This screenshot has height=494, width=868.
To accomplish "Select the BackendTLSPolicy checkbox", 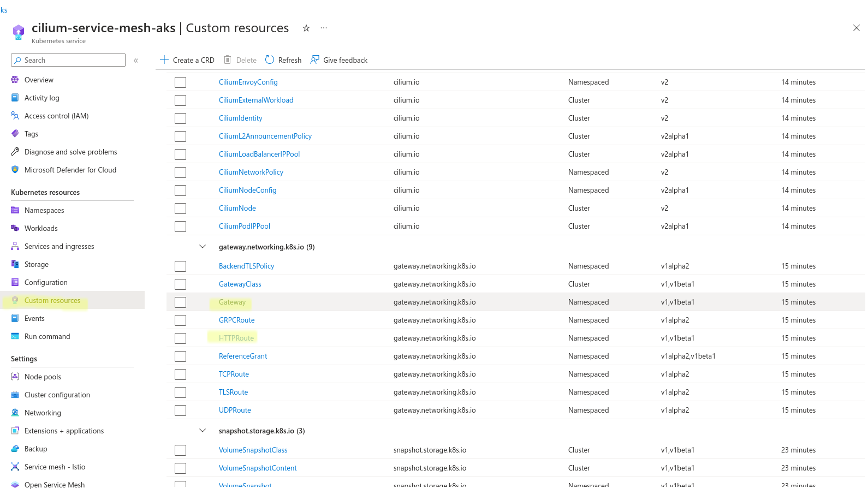I will pyautogui.click(x=180, y=266).
